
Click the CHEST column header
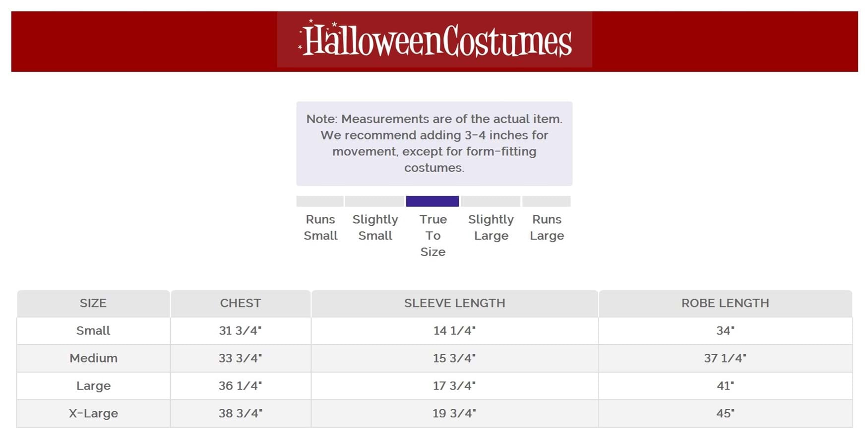[241, 303]
